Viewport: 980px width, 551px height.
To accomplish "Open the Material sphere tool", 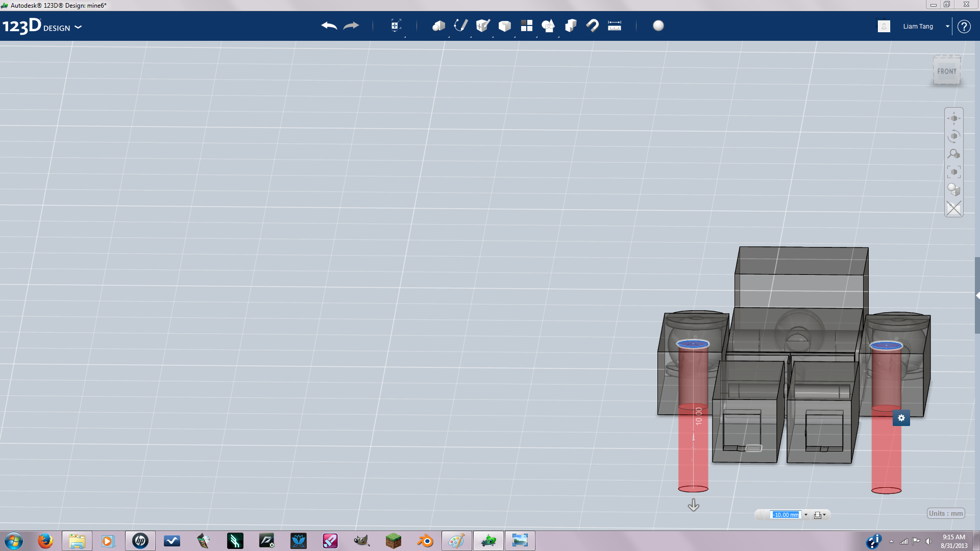I will 658,26.
